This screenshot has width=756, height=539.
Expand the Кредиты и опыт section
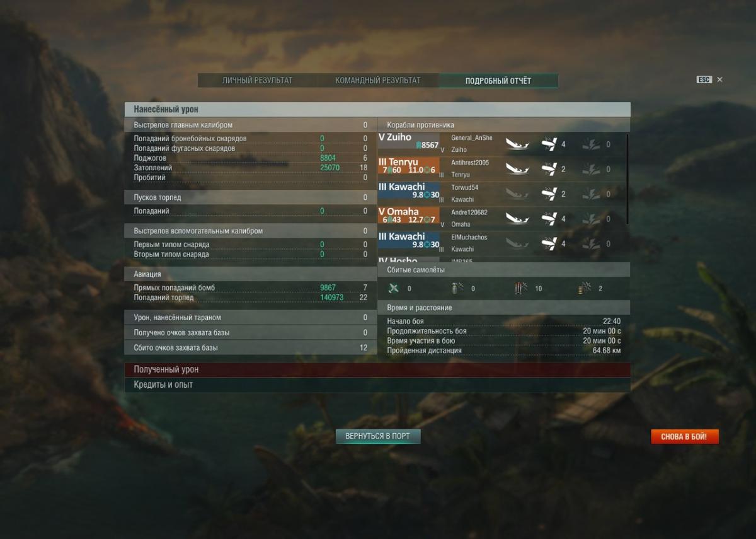[x=377, y=385]
